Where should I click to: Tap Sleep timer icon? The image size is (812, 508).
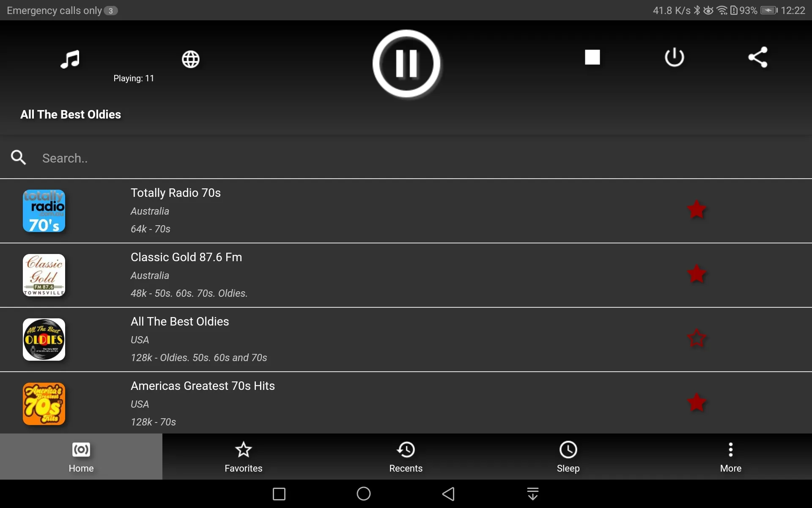pos(568,456)
